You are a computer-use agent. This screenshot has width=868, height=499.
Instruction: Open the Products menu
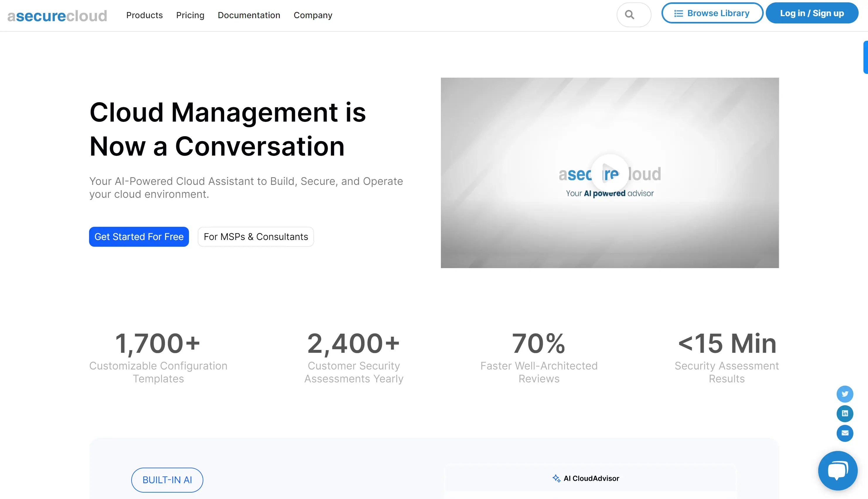coord(144,16)
